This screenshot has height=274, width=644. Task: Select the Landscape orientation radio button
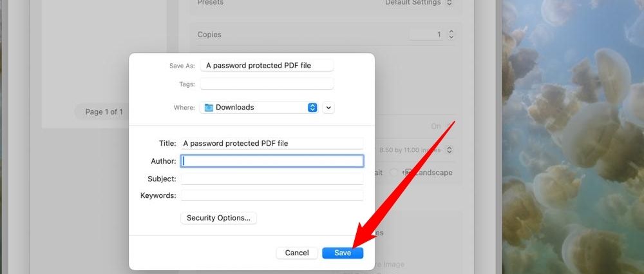(x=393, y=173)
